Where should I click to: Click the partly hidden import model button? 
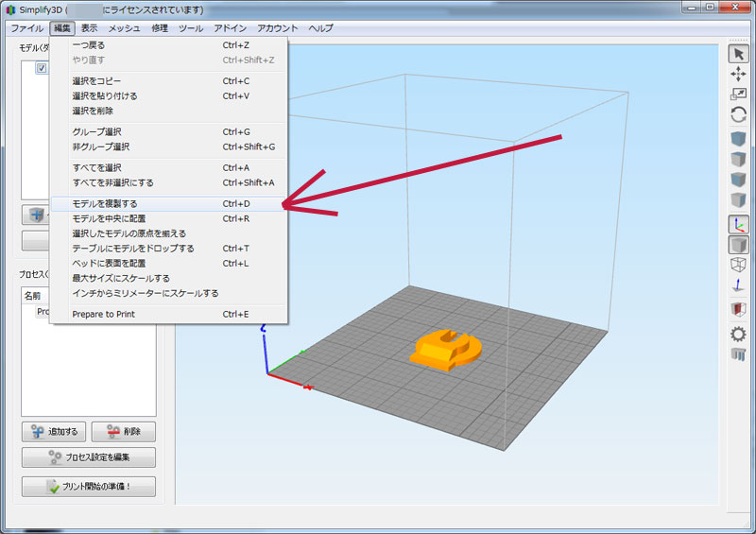point(36,215)
